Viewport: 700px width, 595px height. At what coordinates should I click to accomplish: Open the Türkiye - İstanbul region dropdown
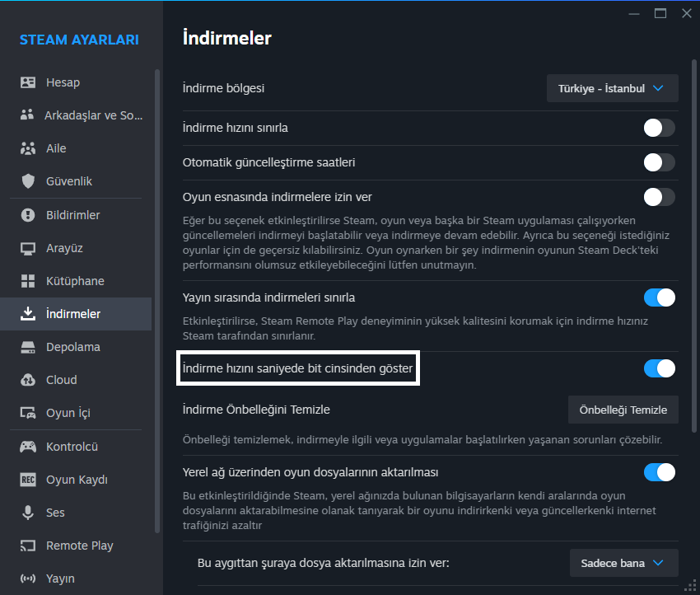(x=612, y=88)
